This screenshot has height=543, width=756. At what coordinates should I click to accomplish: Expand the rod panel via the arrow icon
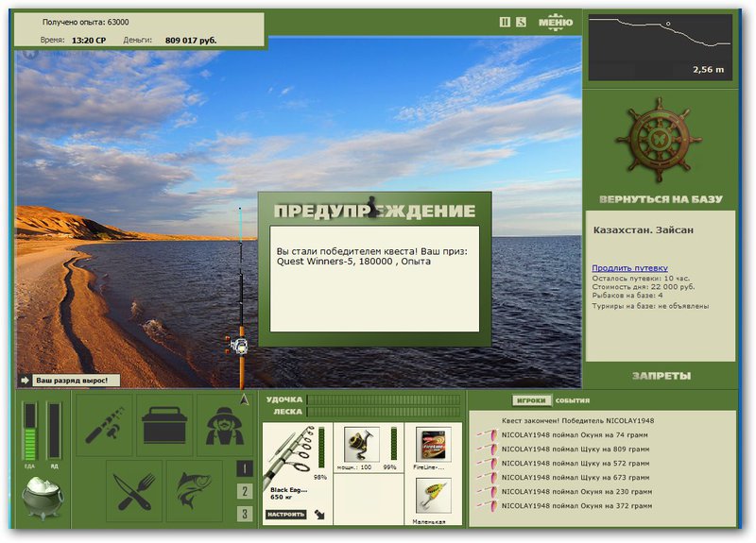(319, 515)
